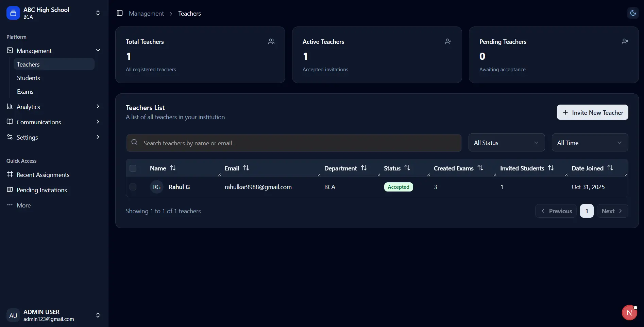The width and height of the screenshot is (644, 327).
Task: Sort by Email using sort arrows
Action: [246, 168]
